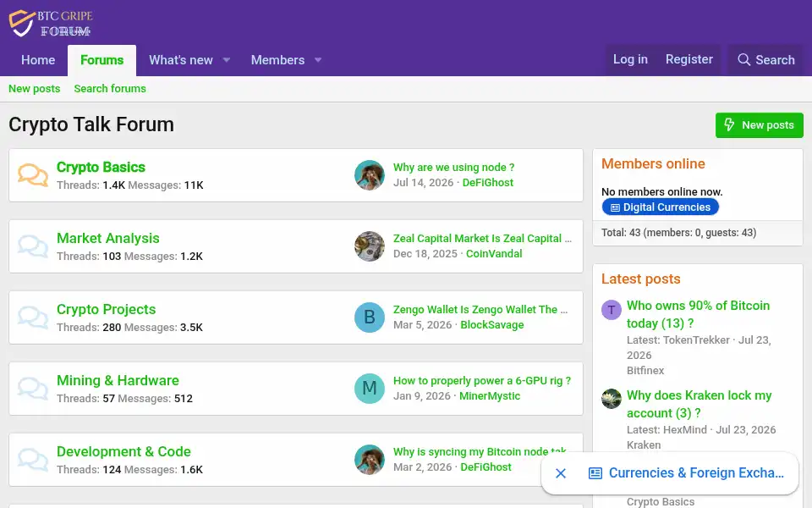Viewport: 812px width, 508px height.
Task: Open DeFiGhost avatar in Development & Code row
Action: point(370,459)
